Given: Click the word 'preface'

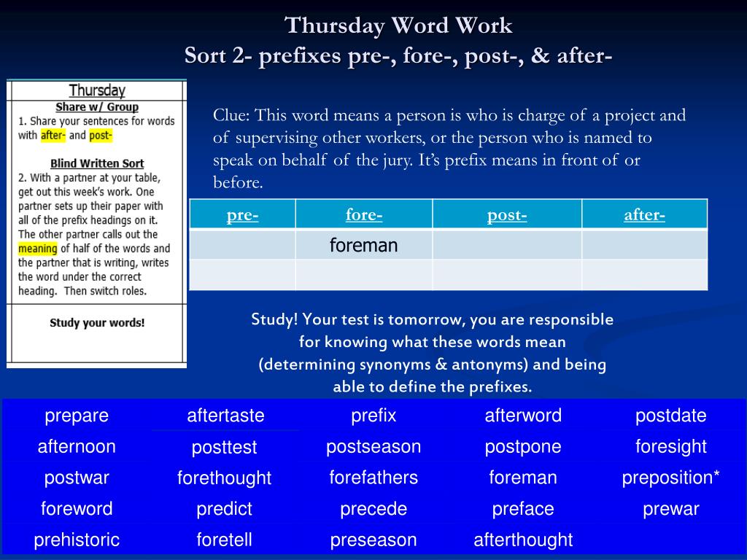Looking at the screenshot, I should click(x=523, y=508).
